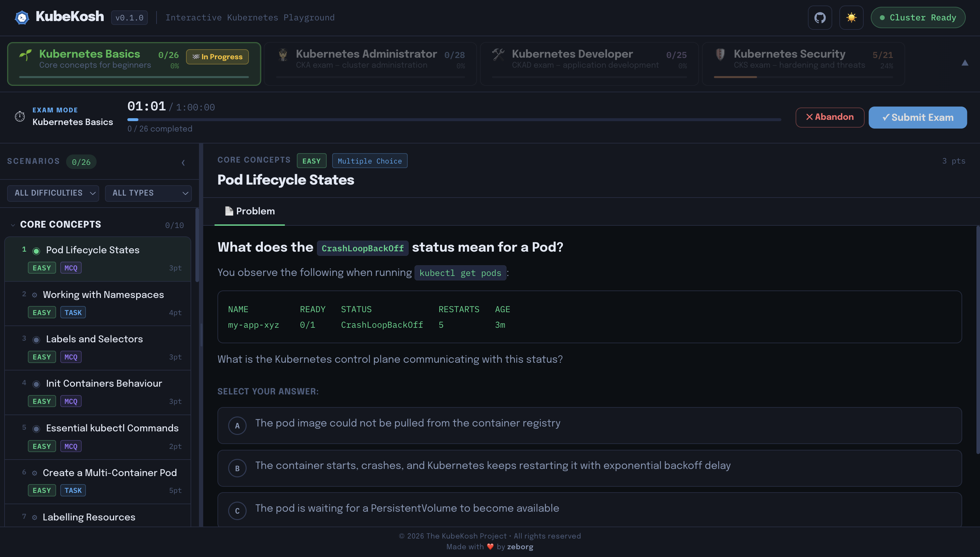Select the Kubernetes Basics course tab

pos(134,63)
